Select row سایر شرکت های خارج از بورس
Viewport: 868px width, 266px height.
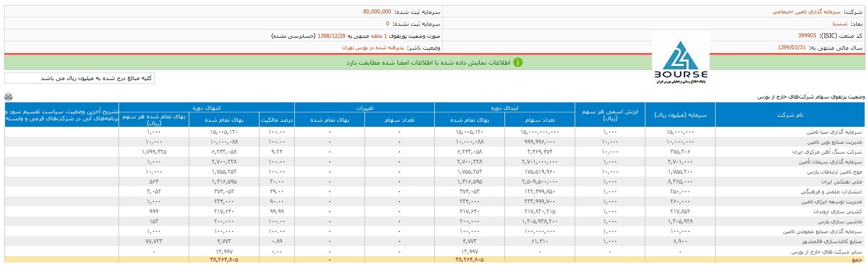(435, 252)
